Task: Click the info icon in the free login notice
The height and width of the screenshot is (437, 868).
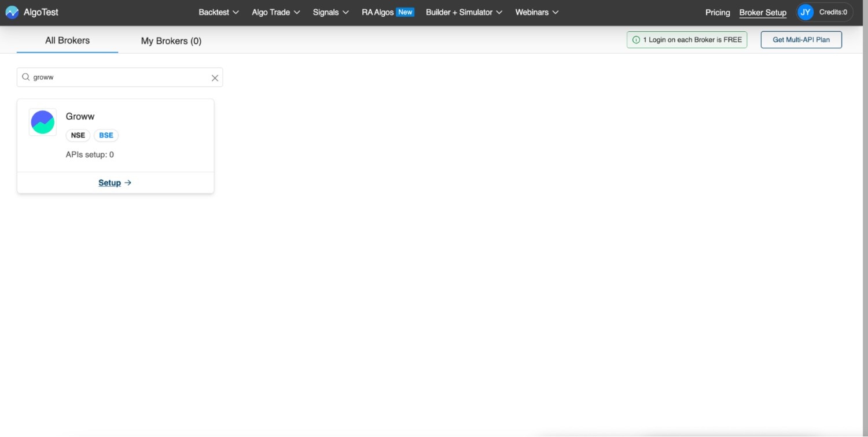Action: click(x=637, y=40)
